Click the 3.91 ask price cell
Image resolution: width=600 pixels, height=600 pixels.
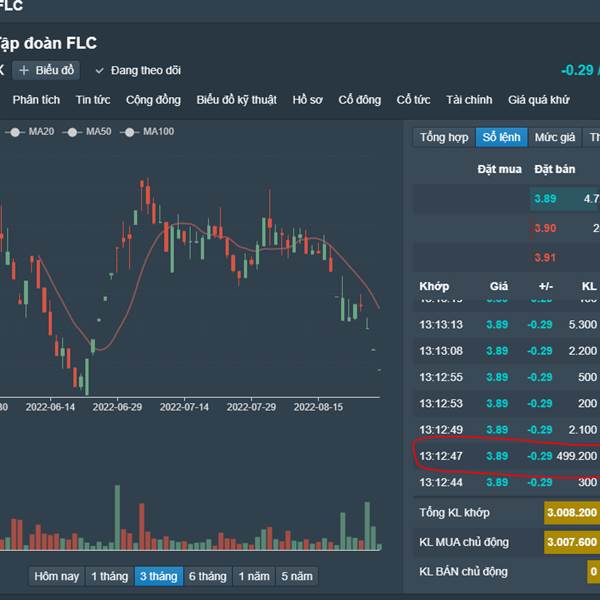pos(545,257)
